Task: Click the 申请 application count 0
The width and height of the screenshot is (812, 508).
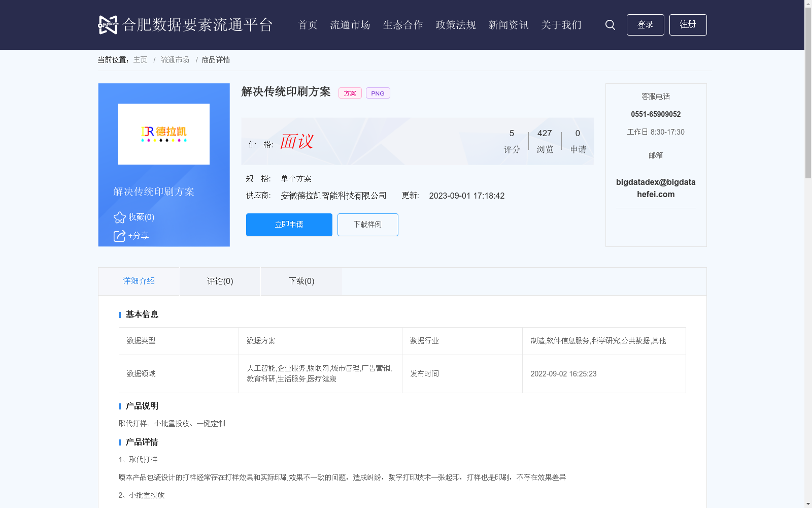Action: pos(578,133)
